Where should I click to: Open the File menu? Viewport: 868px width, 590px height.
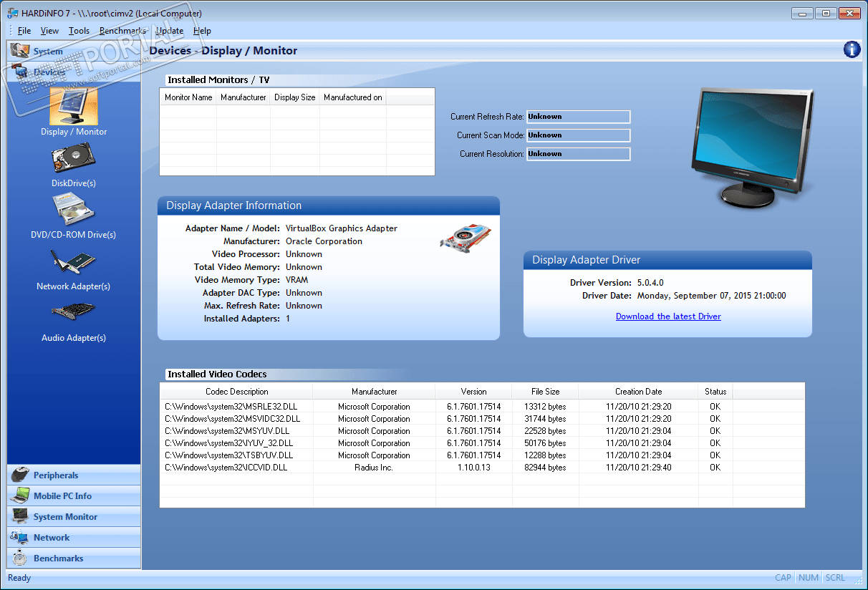tap(24, 31)
